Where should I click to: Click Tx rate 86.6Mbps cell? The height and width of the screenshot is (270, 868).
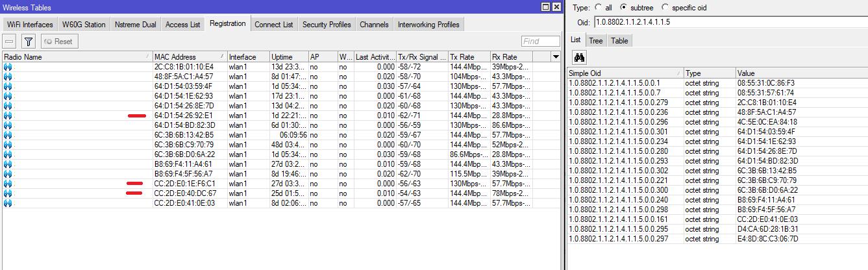(469, 154)
